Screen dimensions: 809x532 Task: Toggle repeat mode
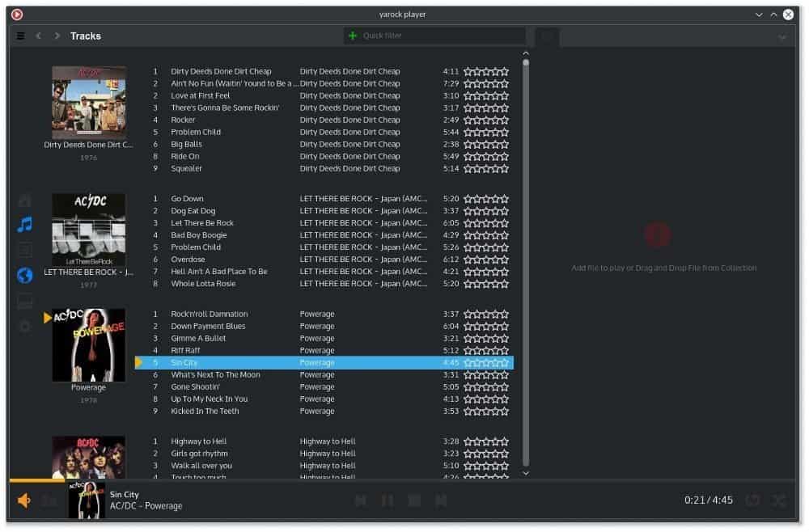click(752, 500)
